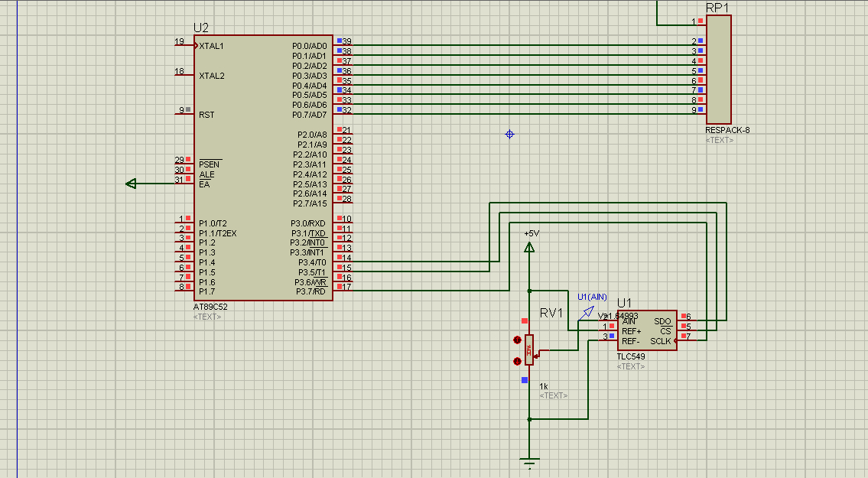Click the 1k value label of RV1

[x=544, y=386]
